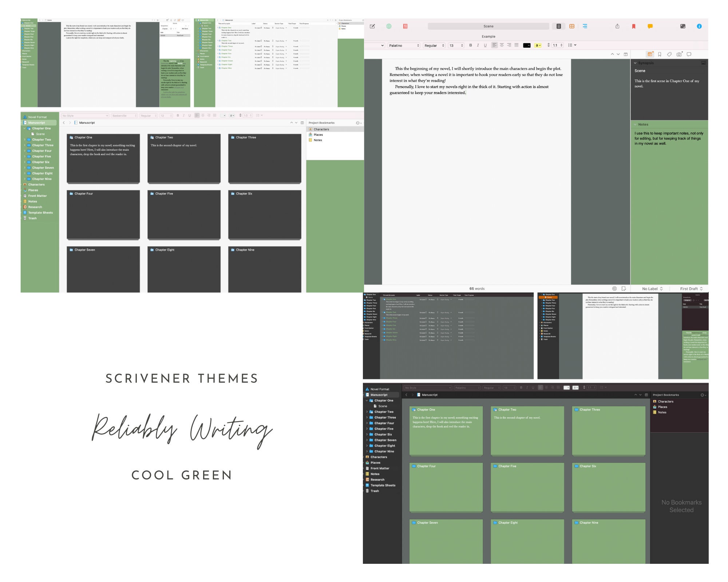
Task: Open the No Label dropdown
Action: (652, 288)
